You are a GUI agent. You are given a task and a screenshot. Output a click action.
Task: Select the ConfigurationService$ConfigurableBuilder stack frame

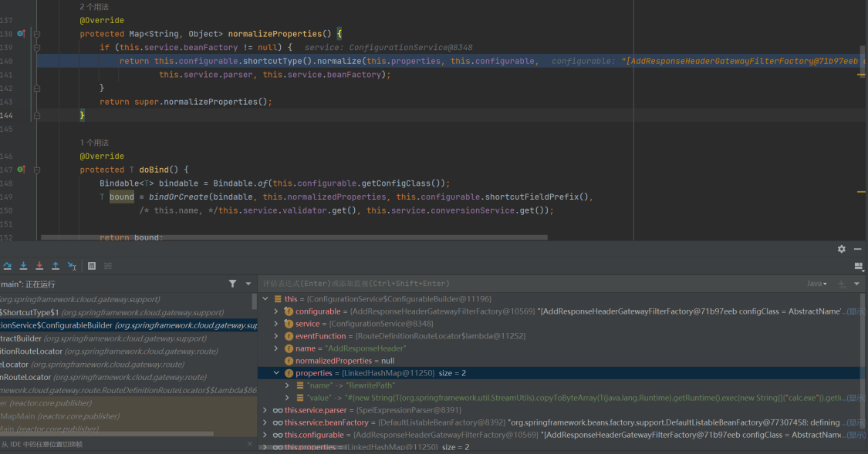[x=128, y=325]
